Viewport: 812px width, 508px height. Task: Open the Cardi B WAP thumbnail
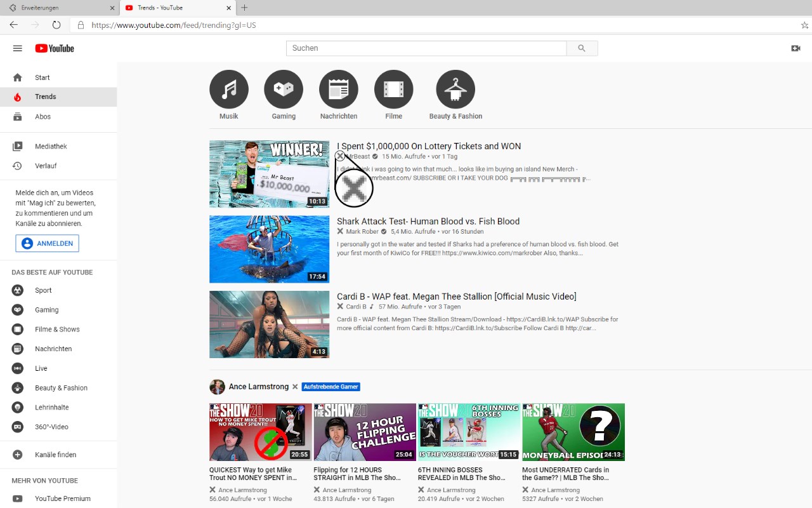[270, 324]
